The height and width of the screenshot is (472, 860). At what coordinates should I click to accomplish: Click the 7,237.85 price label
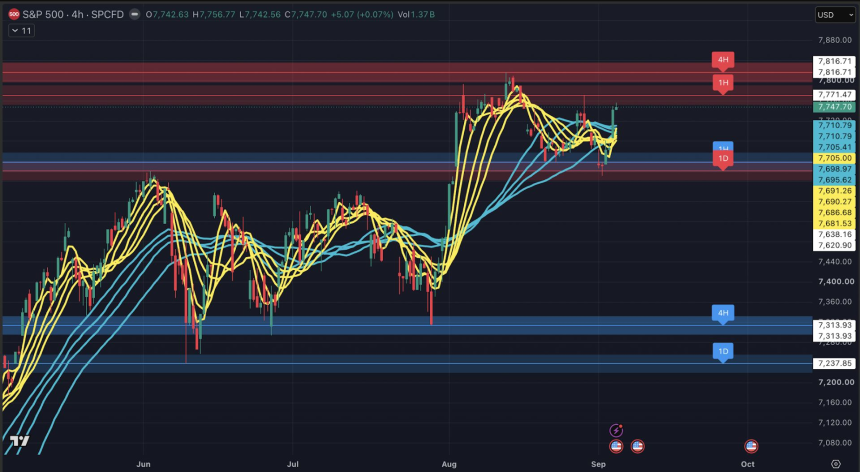(835, 363)
